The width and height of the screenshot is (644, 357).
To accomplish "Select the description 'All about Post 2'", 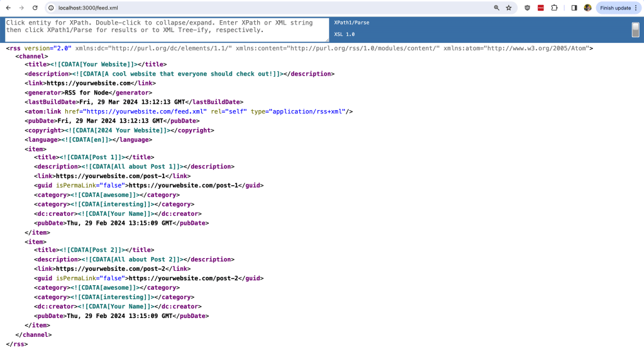I will click(x=135, y=259).
